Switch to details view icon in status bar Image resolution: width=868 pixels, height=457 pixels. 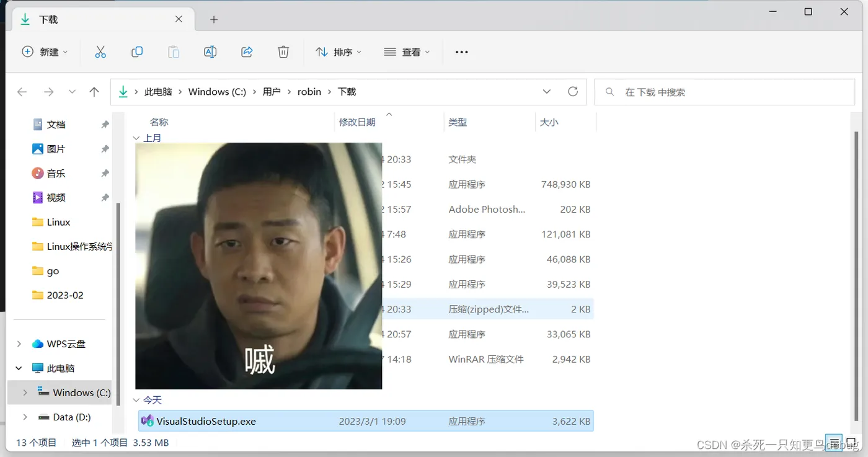[x=835, y=443]
